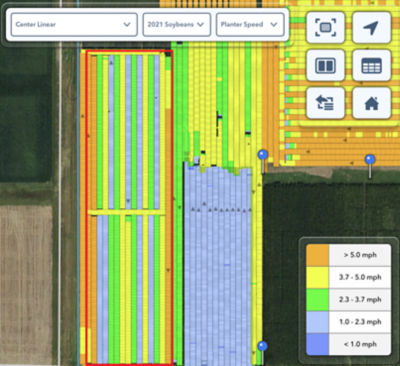Click the blue pin marker at the bottom
The height and width of the screenshot is (366, 400).
(263, 347)
